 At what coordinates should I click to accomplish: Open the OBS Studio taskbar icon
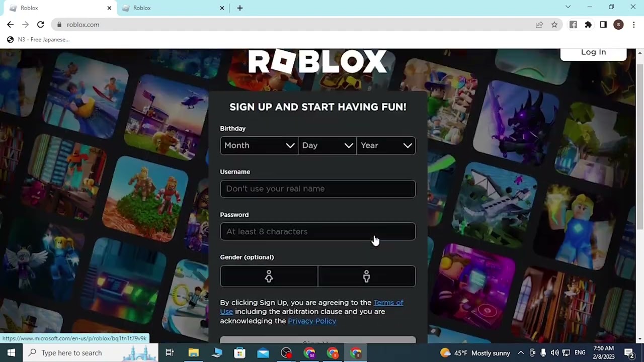[286, 352]
